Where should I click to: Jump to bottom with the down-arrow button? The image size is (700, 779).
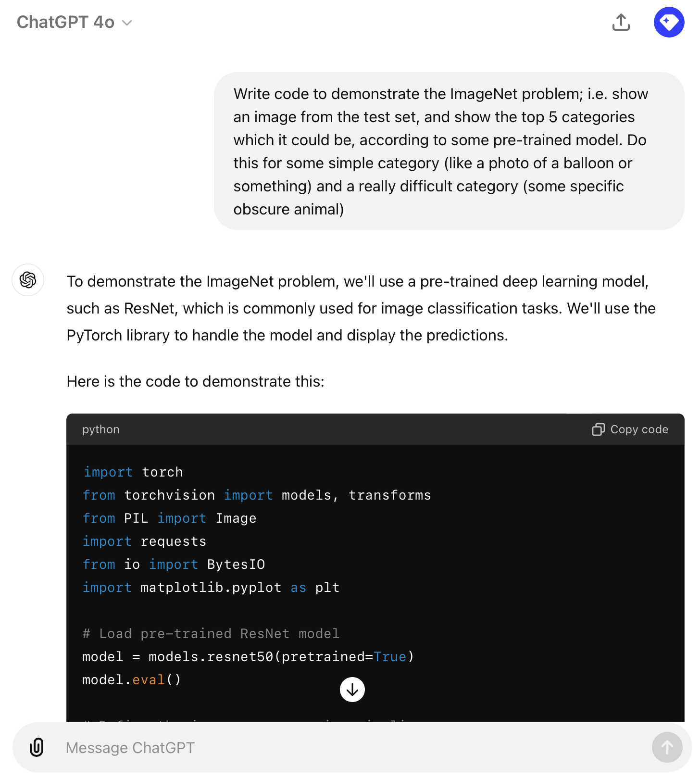click(x=352, y=690)
